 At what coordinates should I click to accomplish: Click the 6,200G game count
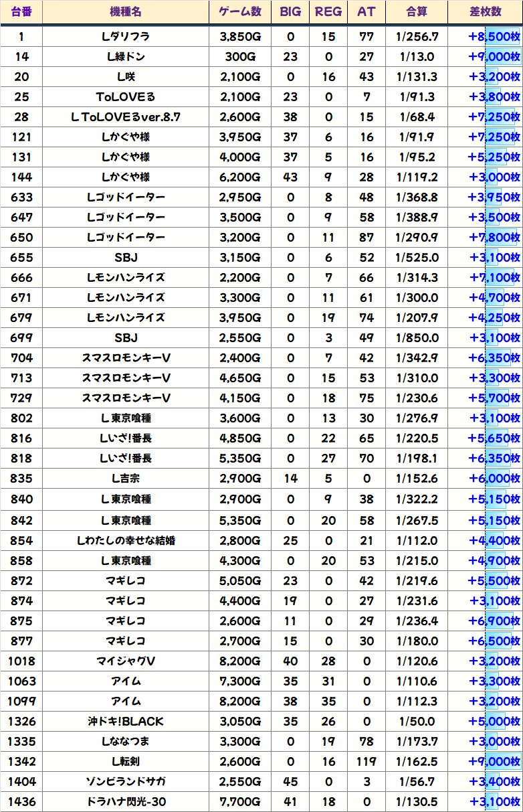point(240,177)
